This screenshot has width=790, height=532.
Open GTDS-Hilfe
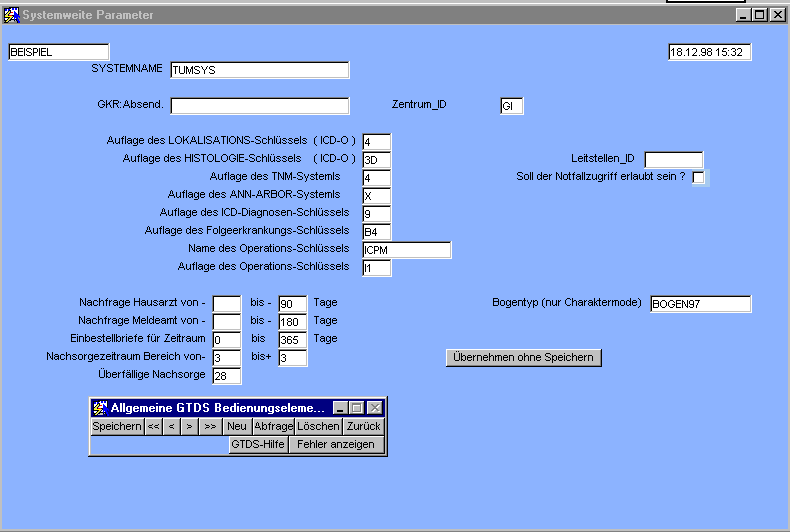[x=258, y=444]
